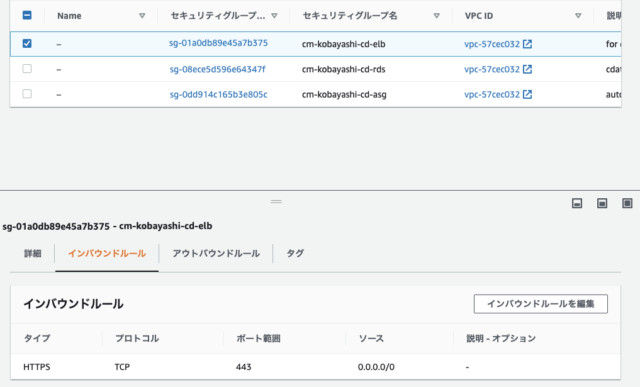Click the タイプ column header
Image resolution: width=640 pixels, height=387 pixels.
(37, 338)
